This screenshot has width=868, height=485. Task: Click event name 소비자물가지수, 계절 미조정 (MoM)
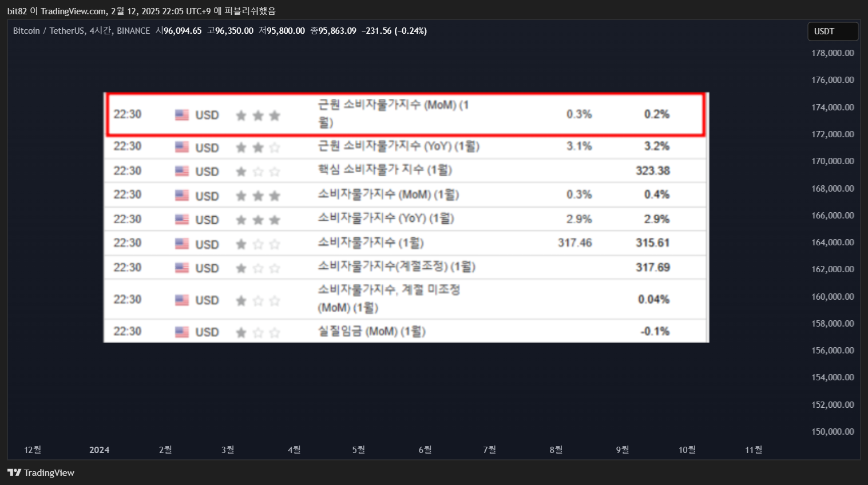(x=389, y=299)
